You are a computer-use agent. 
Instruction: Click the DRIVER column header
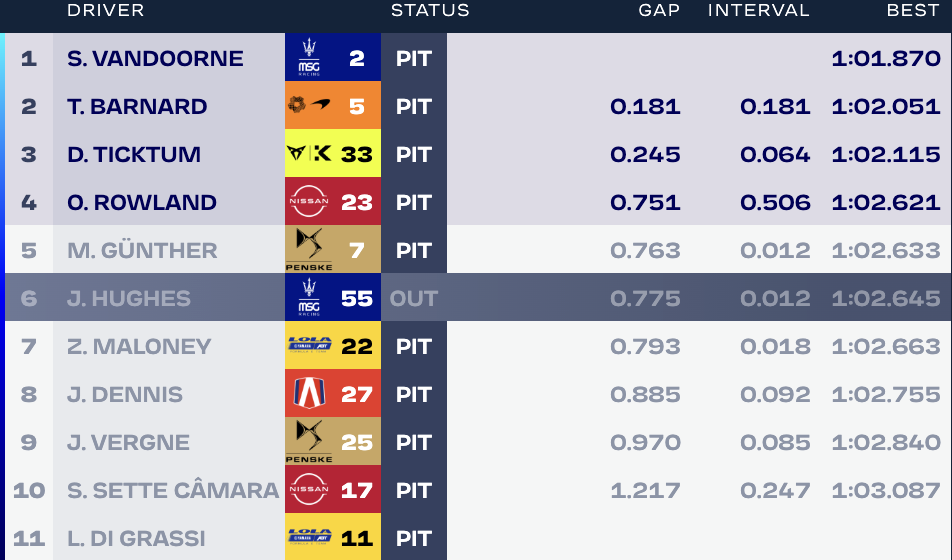(106, 10)
